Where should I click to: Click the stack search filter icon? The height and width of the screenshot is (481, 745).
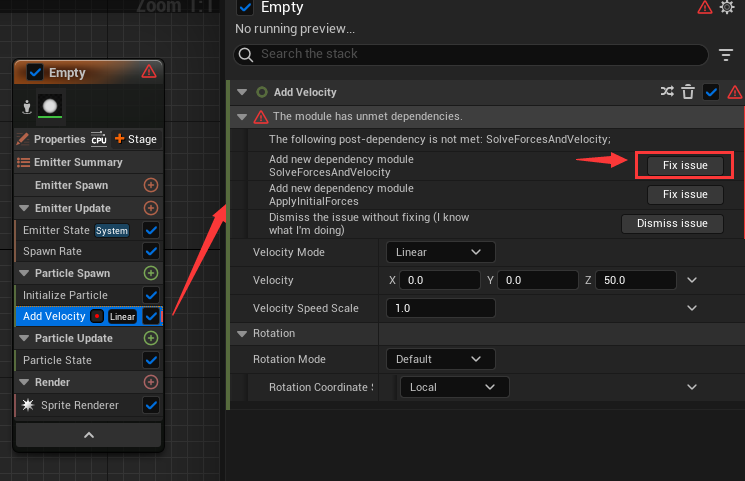tap(726, 54)
